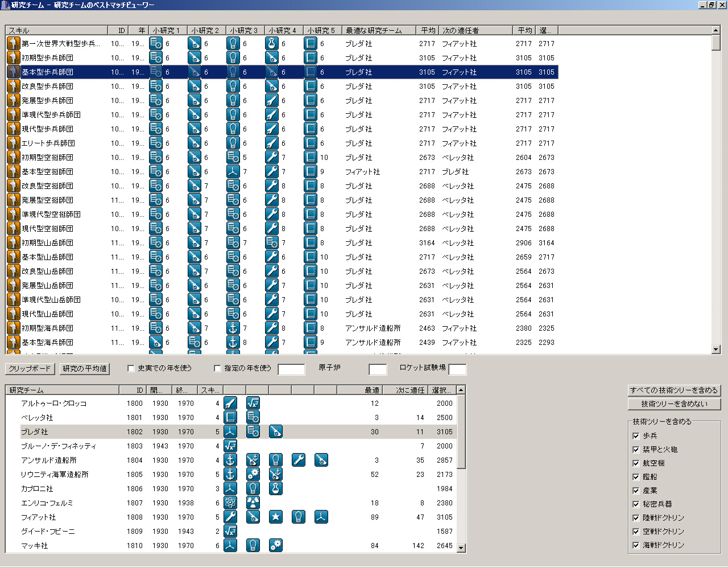The height and width of the screenshot is (568, 728).
Task: Uncheck the 陸戦ドクトリン checkbox
Action: pyautogui.click(x=636, y=518)
